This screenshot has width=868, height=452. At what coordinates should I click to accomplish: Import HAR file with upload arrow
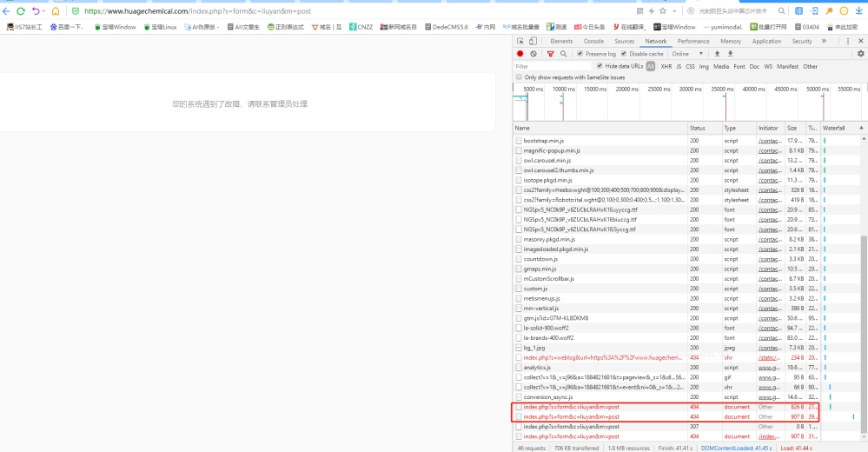[717, 54]
